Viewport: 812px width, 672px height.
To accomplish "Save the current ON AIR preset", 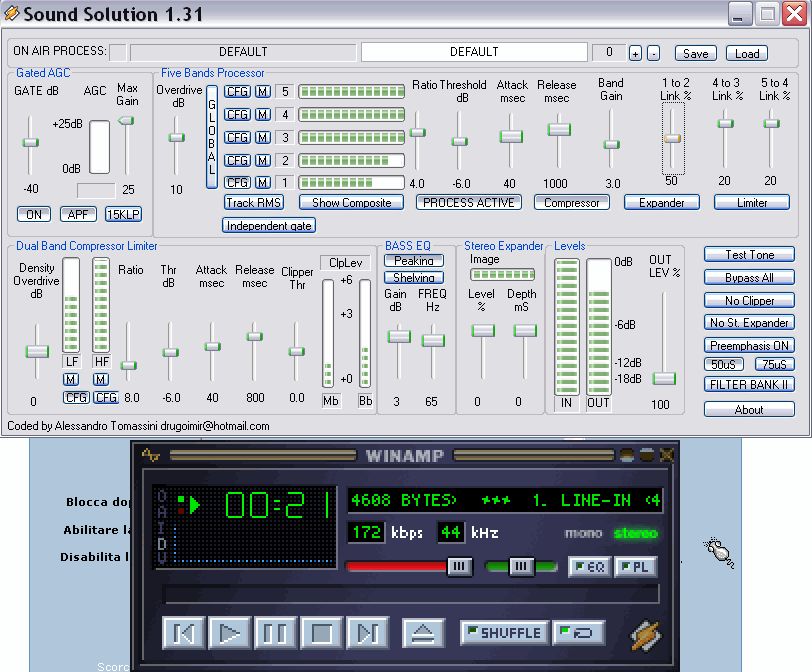I will coord(695,53).
